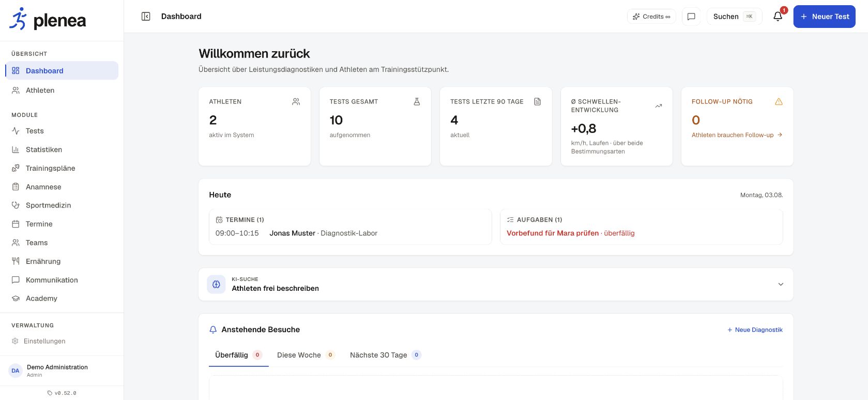Click the Tests gesamt flask icon
Screen dimensions: 868x400
click(417, 102)
